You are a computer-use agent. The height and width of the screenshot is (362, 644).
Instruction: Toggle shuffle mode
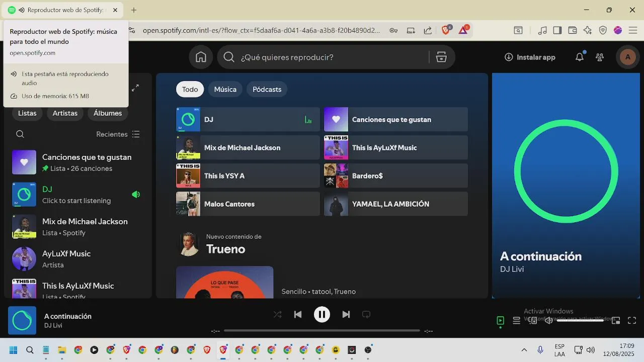277,315
